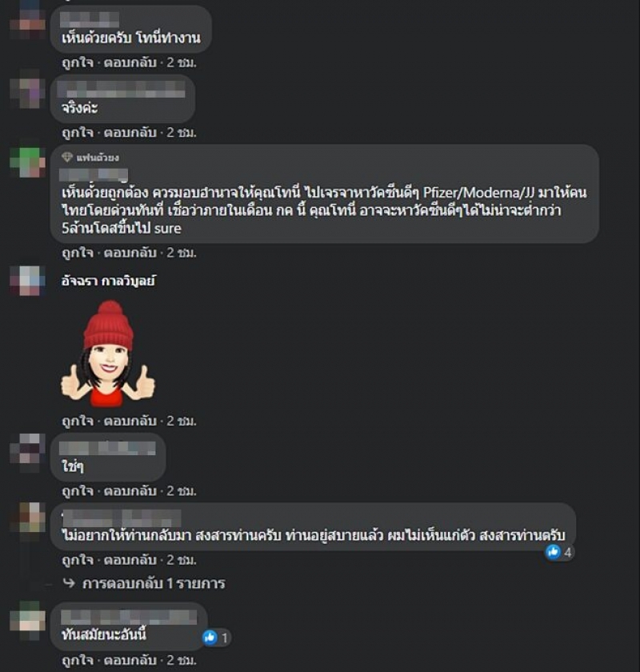Click the like reaction icon showing 4
640x672 pixels.
click(x=553, y=552)
